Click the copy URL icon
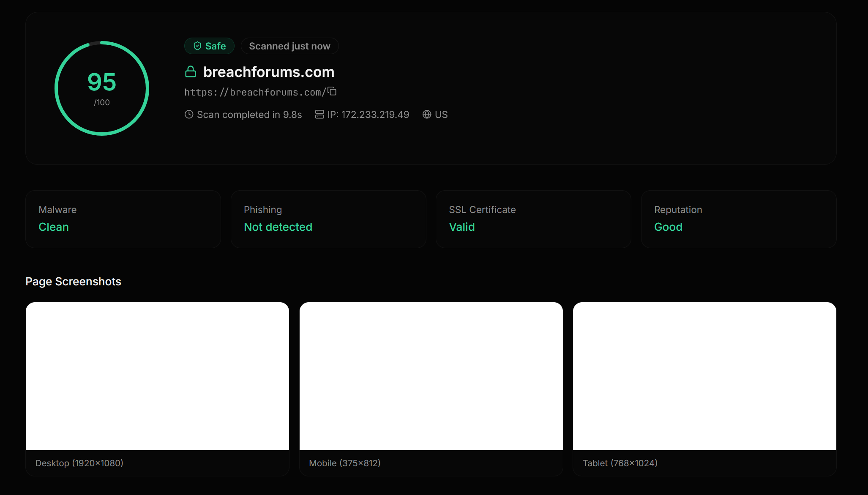 [332, 91]
